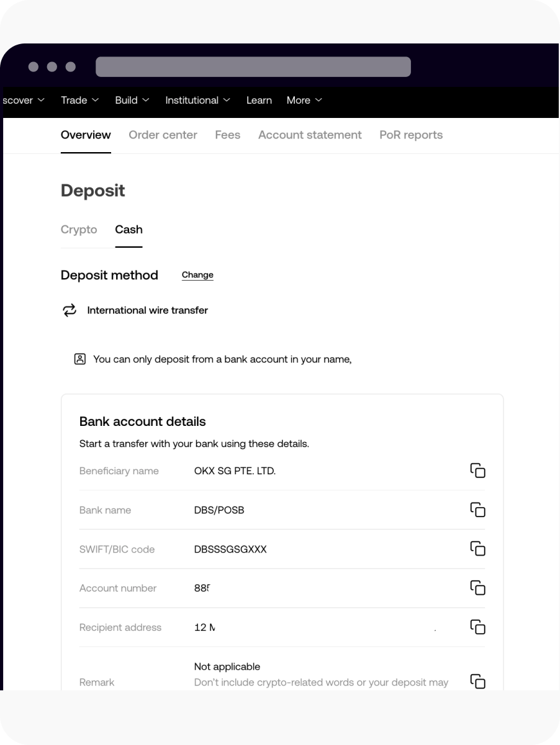
Task: Copy the account number
Action: click(x=478, y=588)
